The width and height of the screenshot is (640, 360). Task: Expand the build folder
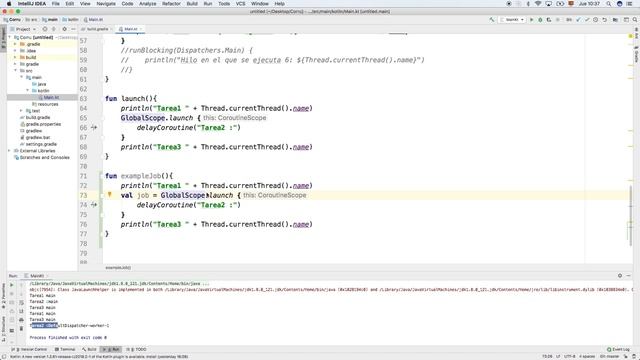(x=15, y=58)
